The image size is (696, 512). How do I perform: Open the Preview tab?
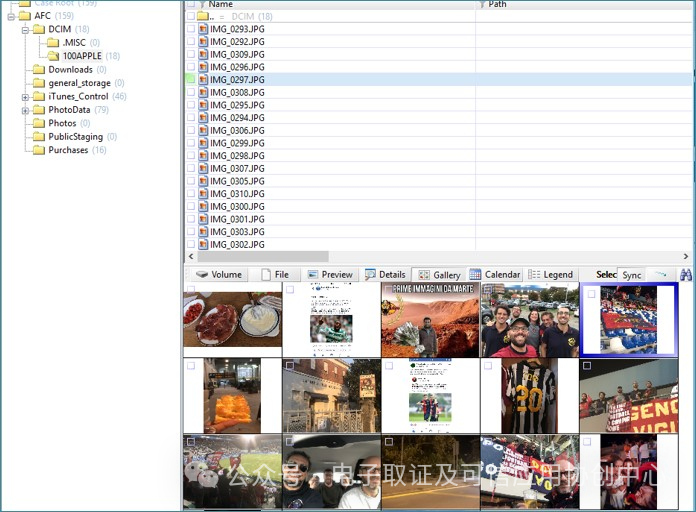330,274
